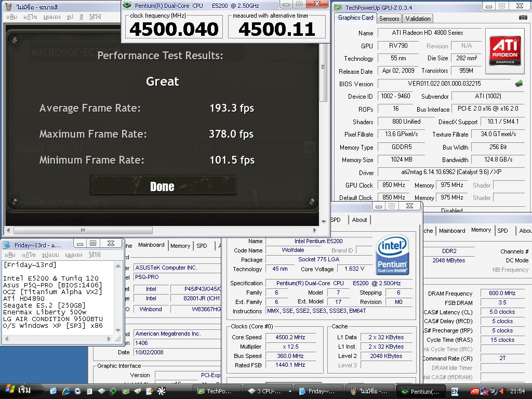
Task: Click the first quick launch icon after Start
Action: pyautogui.click(x=54, y=391)
